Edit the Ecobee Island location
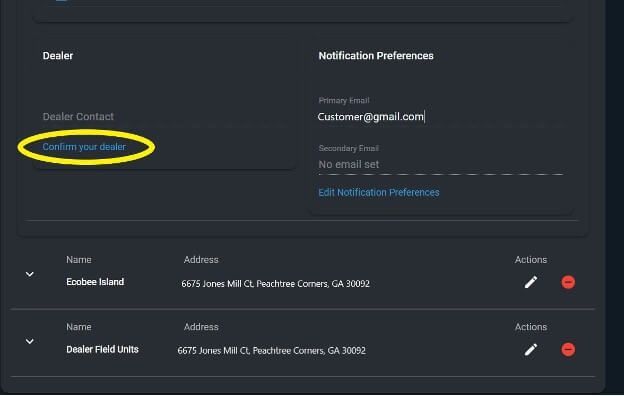 point(530,282)
